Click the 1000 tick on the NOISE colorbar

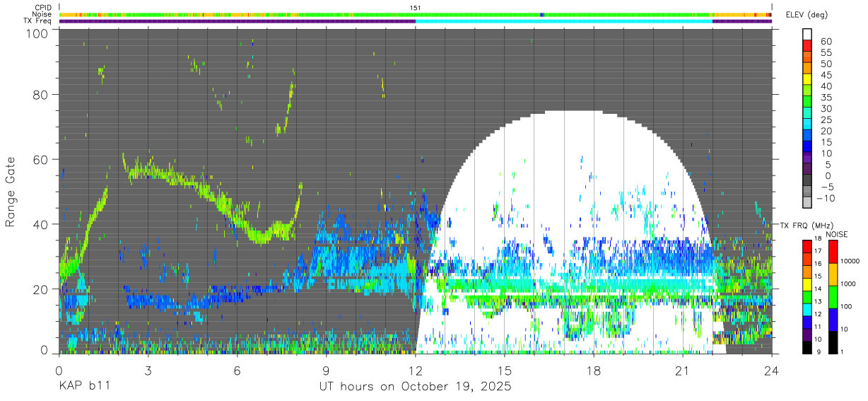(x=848, y=282)
